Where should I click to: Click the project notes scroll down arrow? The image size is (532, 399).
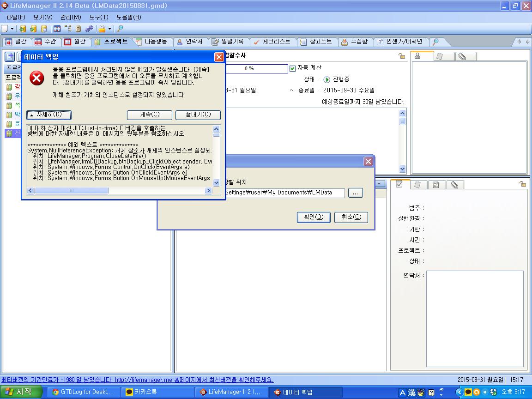click(402, 169)
